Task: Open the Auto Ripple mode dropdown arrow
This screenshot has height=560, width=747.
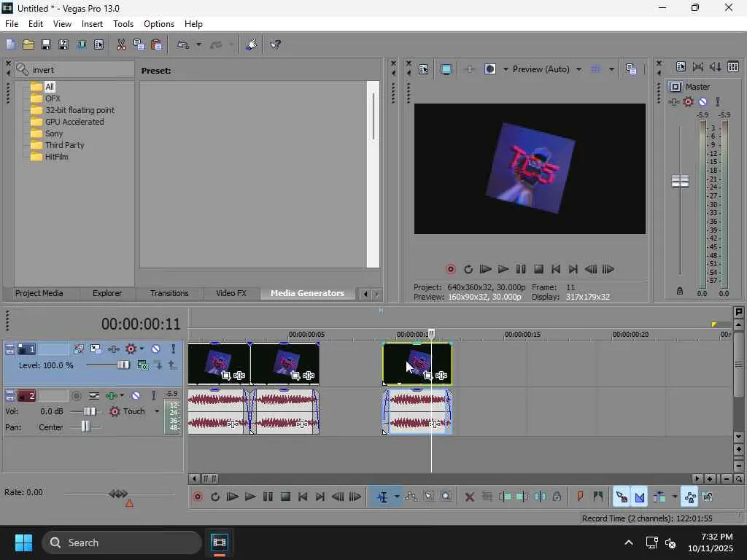Action: (675, 497)
